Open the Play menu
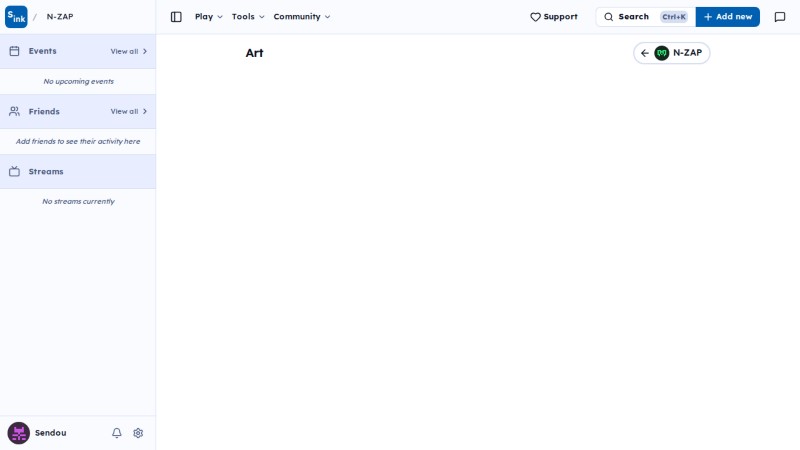 pos(209,17)
